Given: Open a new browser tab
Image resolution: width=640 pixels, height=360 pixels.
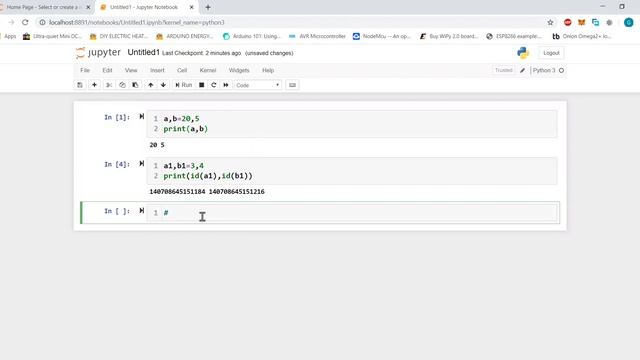Looking at the screenshot, I should point(208,7).
